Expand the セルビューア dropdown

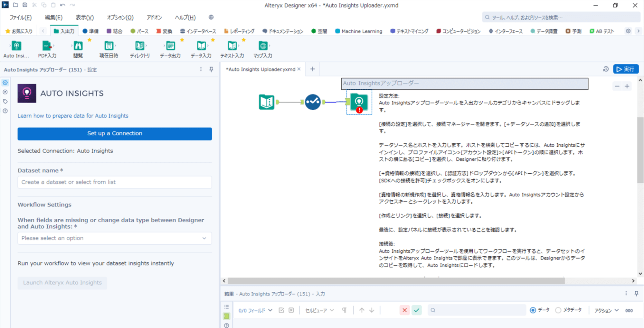click(319, 310)
